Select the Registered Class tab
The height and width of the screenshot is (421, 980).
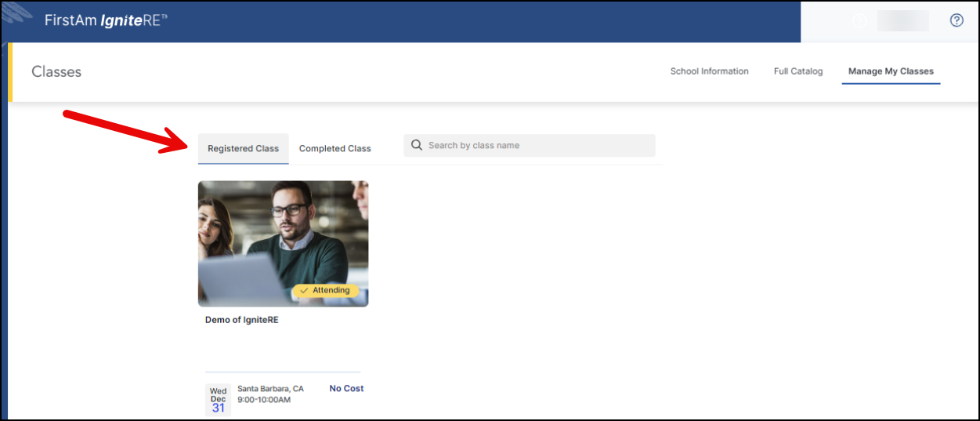(x=243, y=148)
